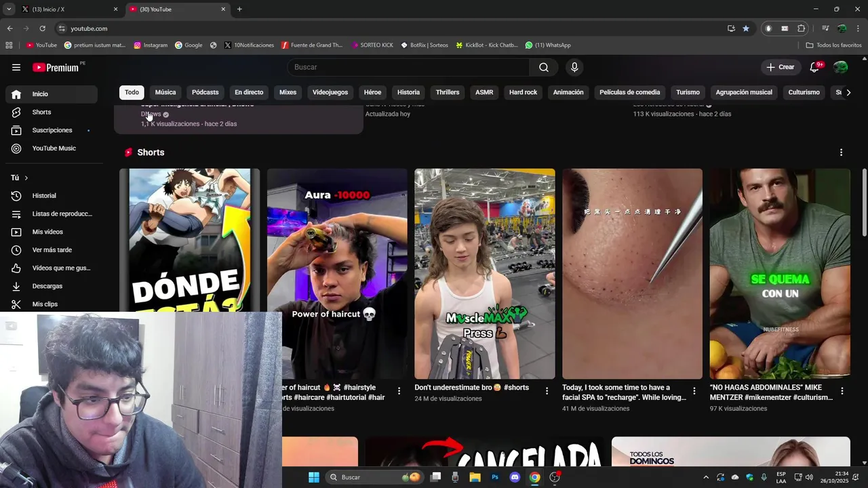Viewport: 868px width, 488px height.
Task: Start voice search with the microphone
Action: [574, 67]
